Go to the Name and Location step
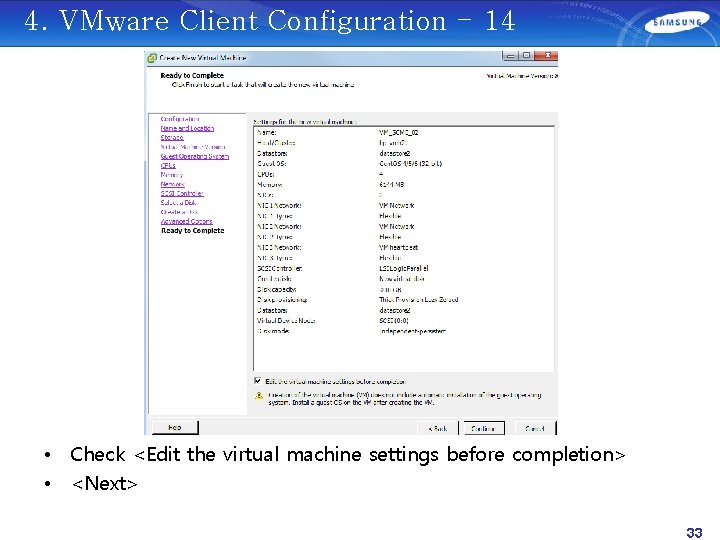This screenshot has height=540, width=720. pos(187,128)
